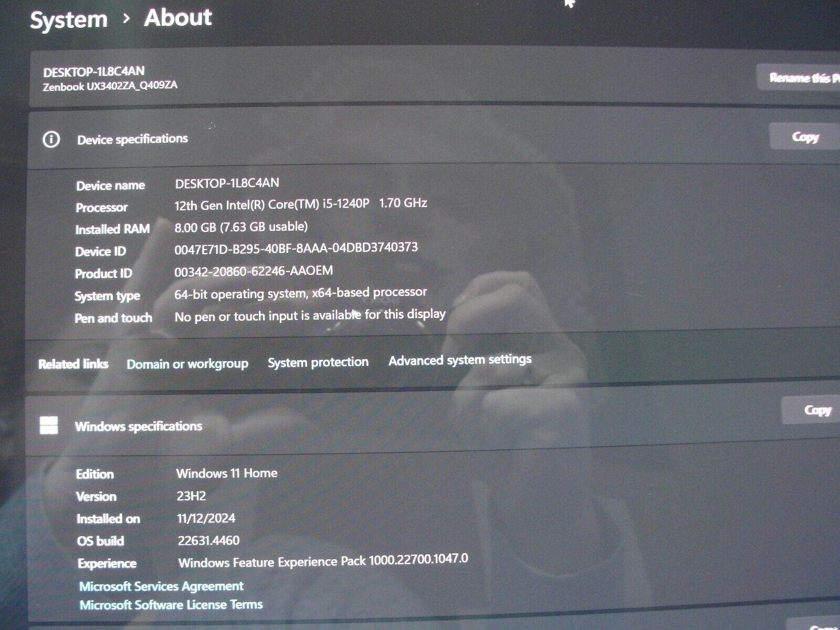Image resolution: width=840 pixels, height=630 pixels.
Task: Open the Domain or workgroup link
Action: (x=187, y=364)
